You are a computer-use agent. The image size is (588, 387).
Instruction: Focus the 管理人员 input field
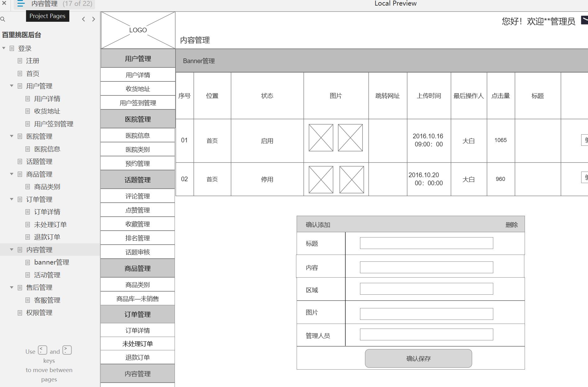point(426,334)
